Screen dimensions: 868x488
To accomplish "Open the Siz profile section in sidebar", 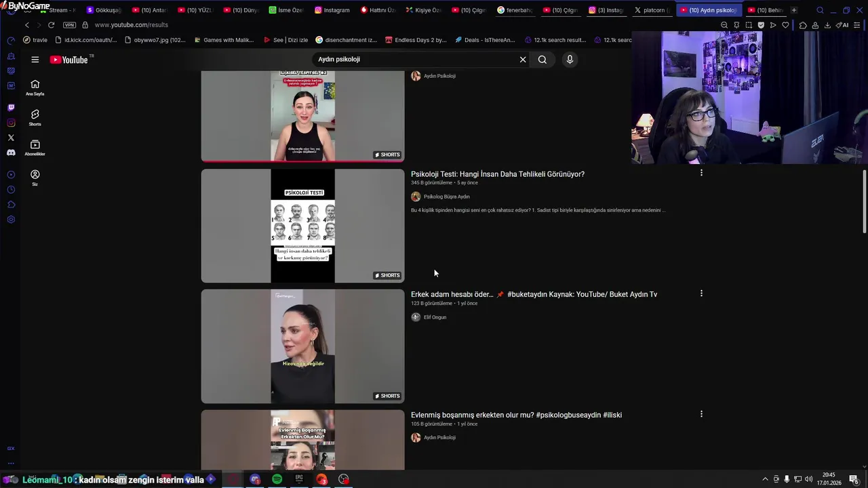I will [35, 178].
